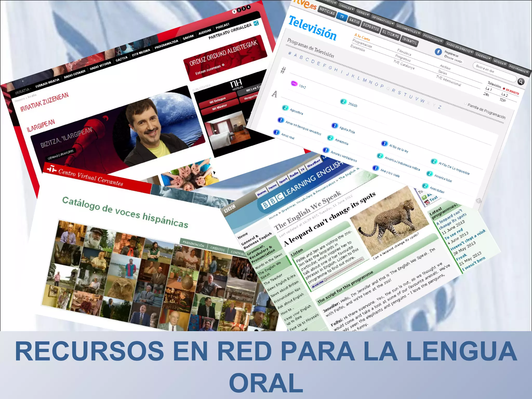
Task: Click The Teacher in the BBC sidebar
Action: coord(273,279)
